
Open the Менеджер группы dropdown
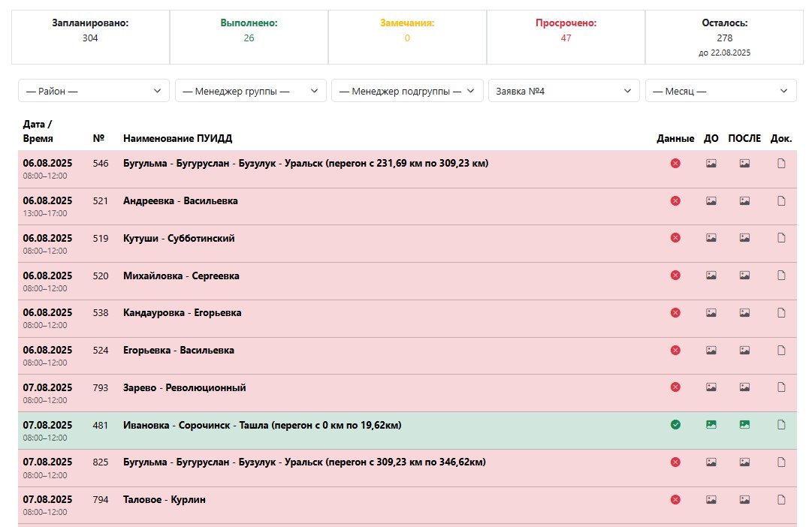[x=251, y=91]
